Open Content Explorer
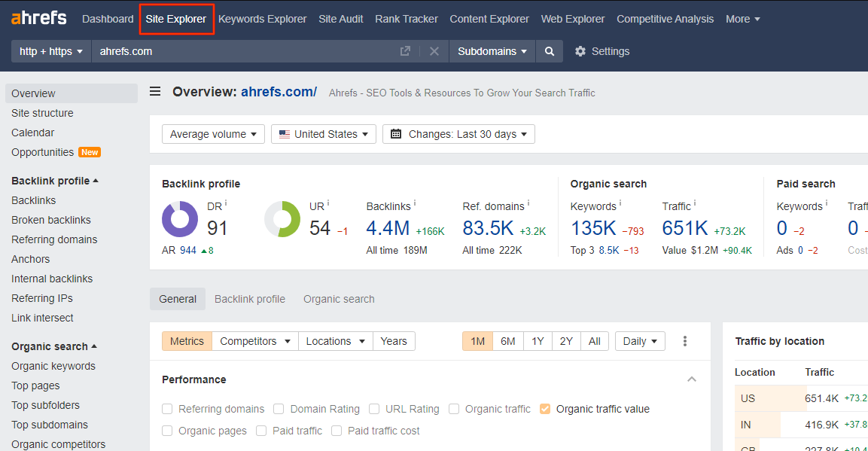The image size is (868, 451). (x=489, y=19)
